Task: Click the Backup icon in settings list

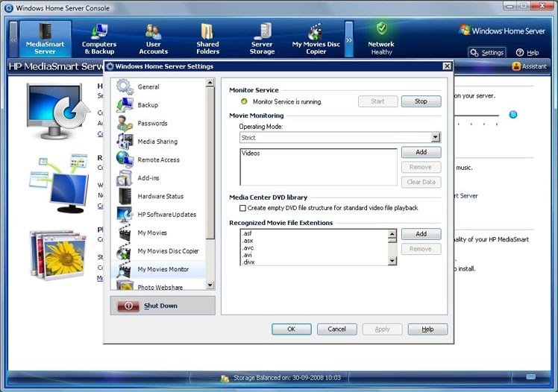Action: [125, 105]
